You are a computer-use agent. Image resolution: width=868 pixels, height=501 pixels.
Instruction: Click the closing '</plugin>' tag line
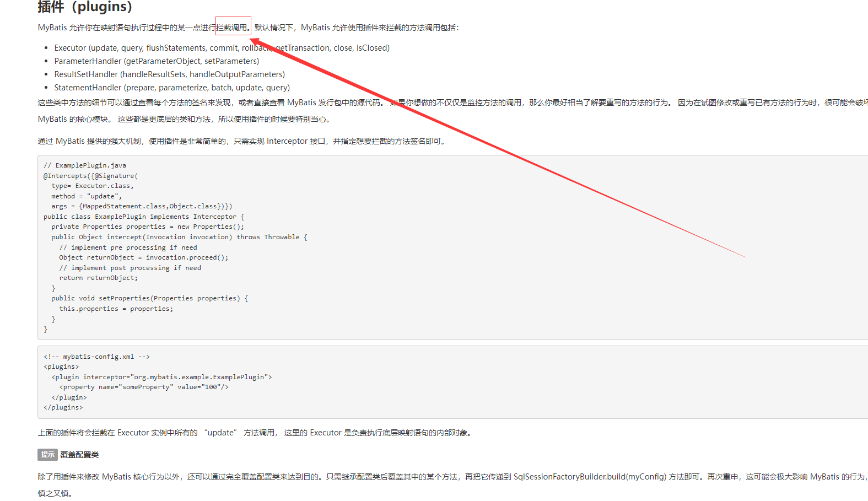coord(69,397)
